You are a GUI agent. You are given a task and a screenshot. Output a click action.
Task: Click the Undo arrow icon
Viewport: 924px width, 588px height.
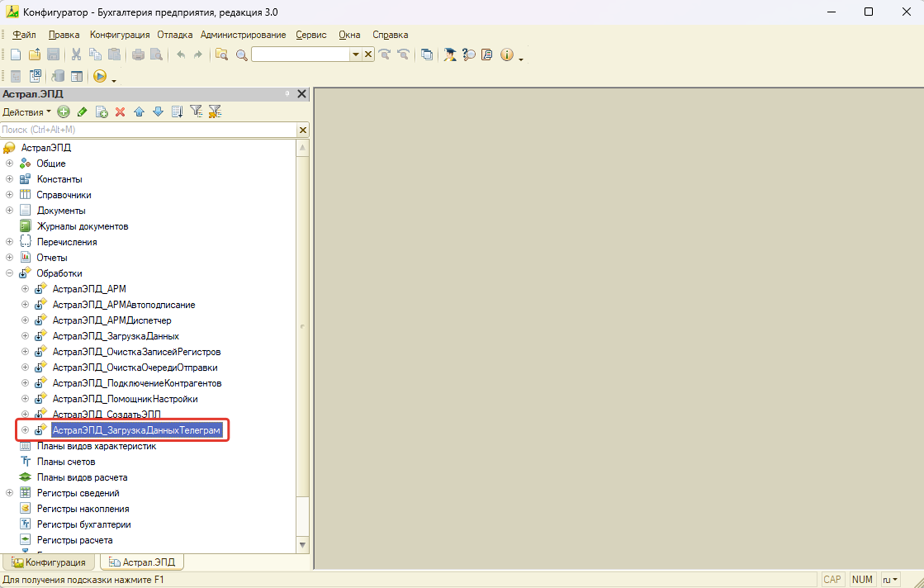(x=181, y=54)
